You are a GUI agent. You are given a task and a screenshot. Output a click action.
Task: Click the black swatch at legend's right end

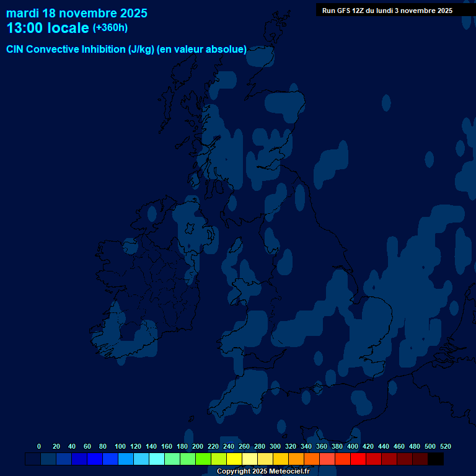(436, 459)
